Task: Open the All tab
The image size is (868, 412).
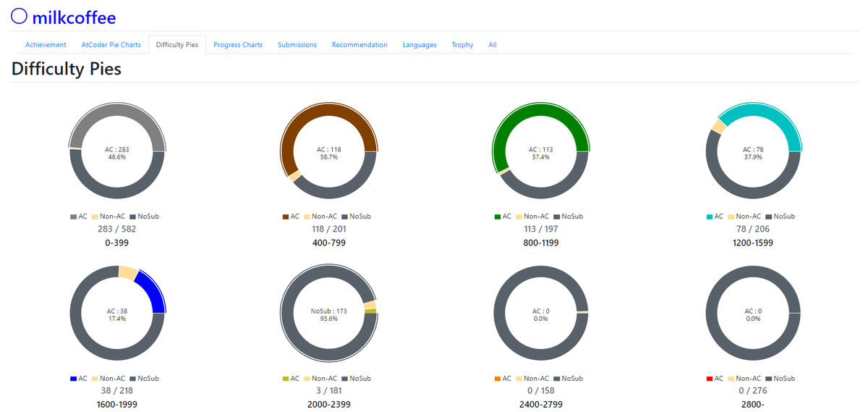Action: coord(493,45)
